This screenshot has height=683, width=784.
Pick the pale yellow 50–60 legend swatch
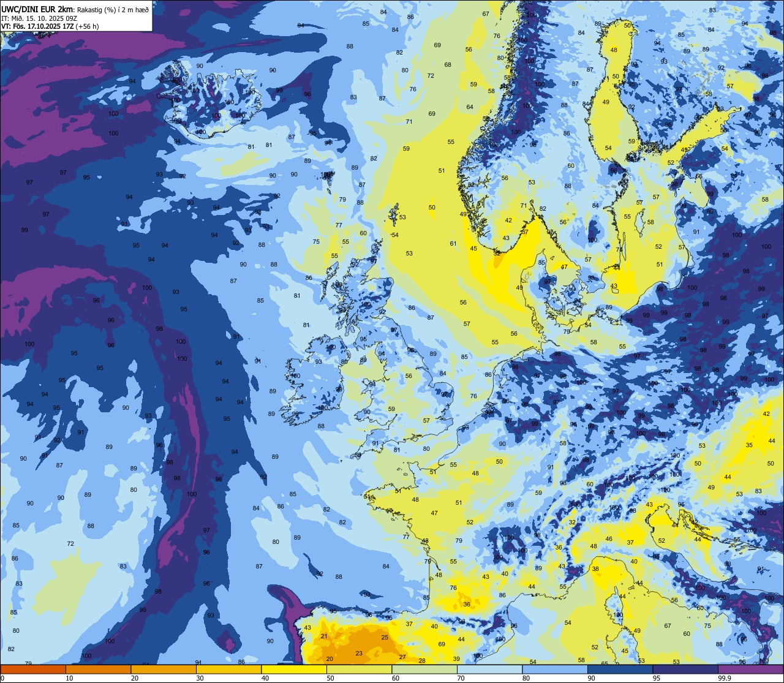tap(359, 669)
